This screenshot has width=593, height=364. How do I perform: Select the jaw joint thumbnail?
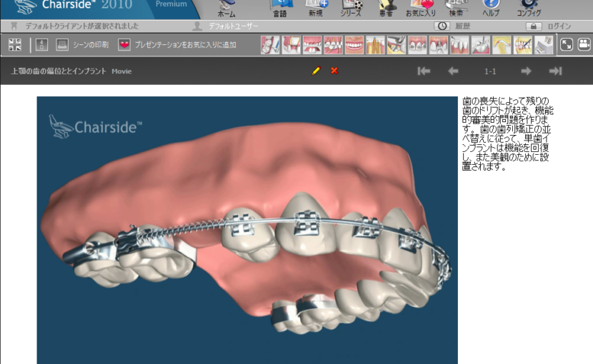502,45
